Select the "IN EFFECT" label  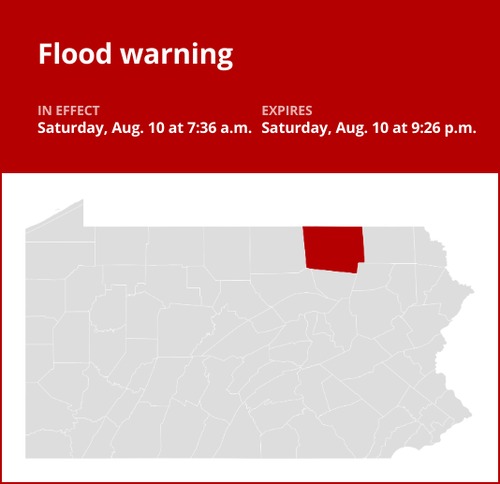[68, 111]
